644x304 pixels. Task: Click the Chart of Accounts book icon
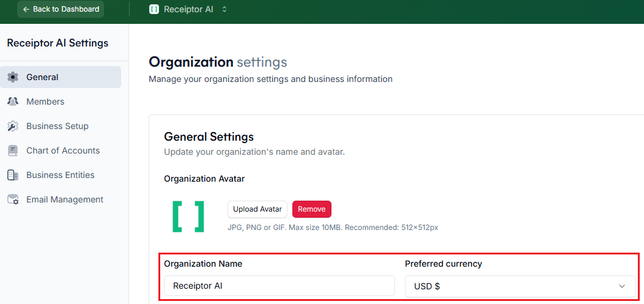[x=13, y=150]
